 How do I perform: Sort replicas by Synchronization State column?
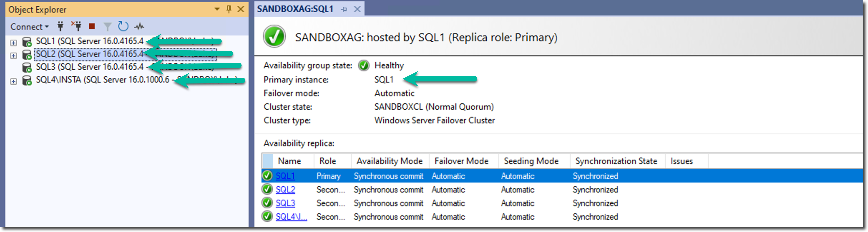616,161
